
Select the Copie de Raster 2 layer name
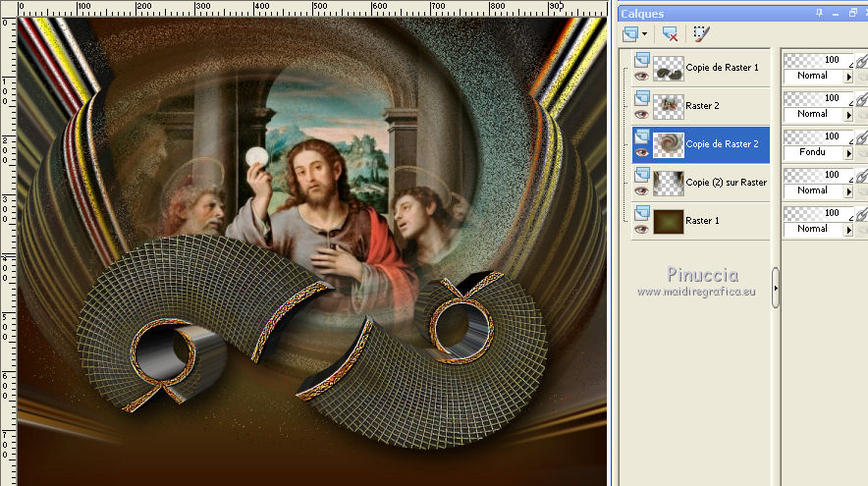click(x=722, y=144)
